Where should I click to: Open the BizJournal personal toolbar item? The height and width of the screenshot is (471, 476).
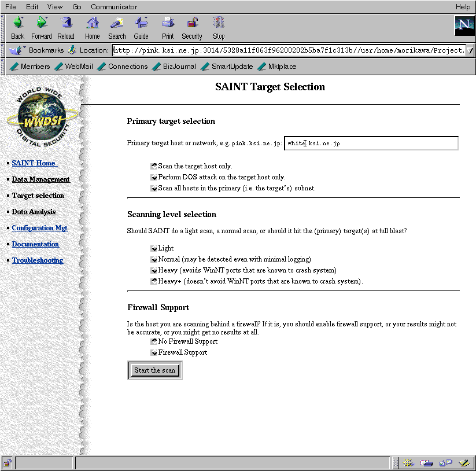(174, 67)
